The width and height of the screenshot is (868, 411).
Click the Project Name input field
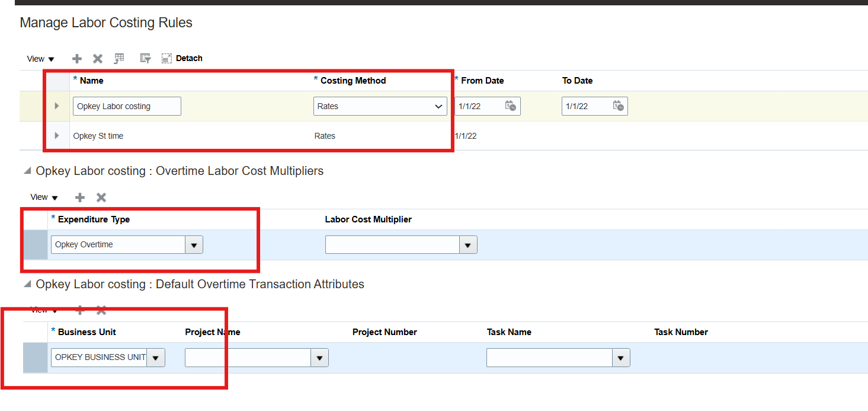click(x=248, y=358)
